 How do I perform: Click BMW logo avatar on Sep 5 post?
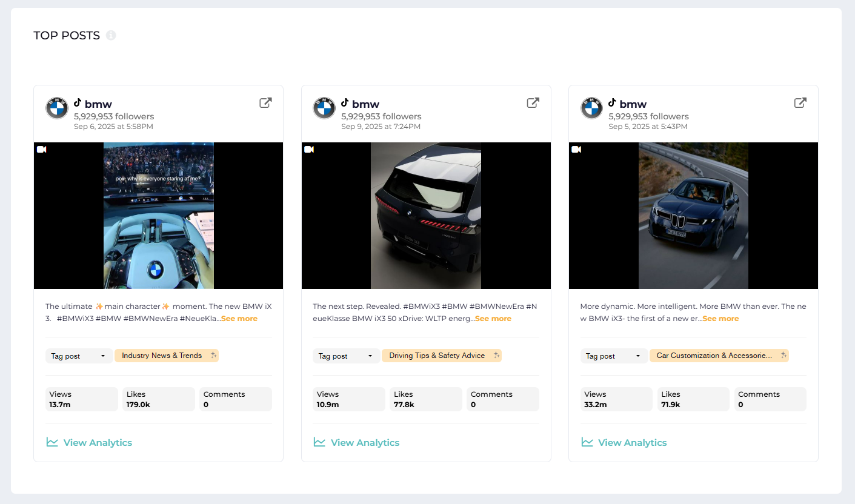pyautogui.click(x=592, y=108)
